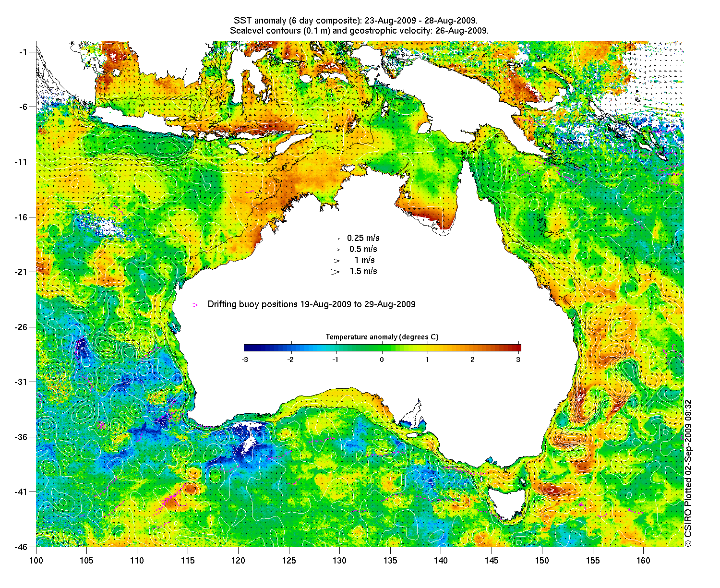Click the colorbar tick label '3'

pyautogui.click(x=518, y=359)
